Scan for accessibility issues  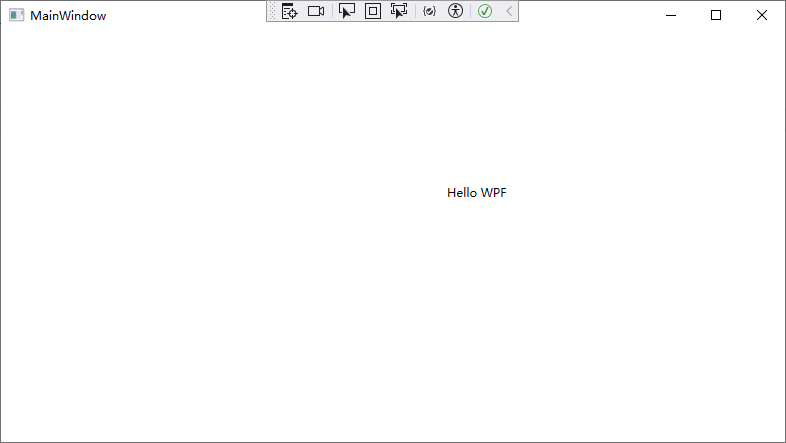(x=456, y=11)
